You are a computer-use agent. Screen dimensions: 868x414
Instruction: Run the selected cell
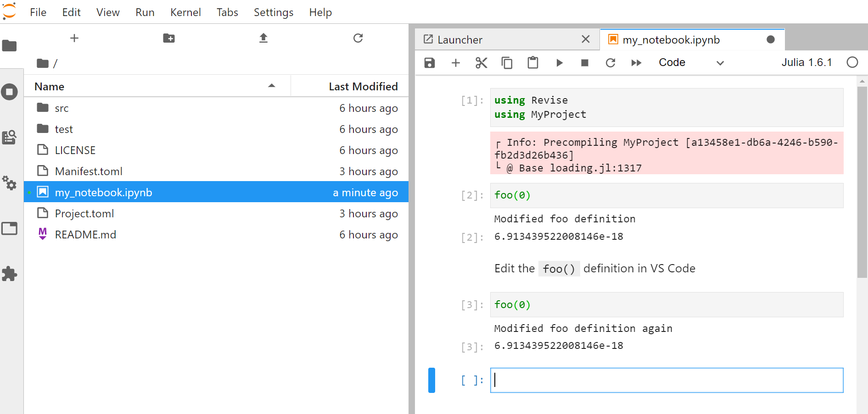point(559,63)
